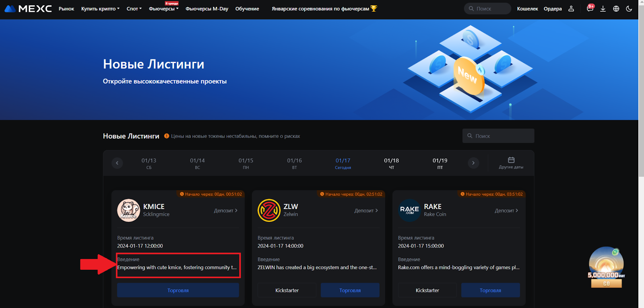Select the 01/17 Сегодня date tab
The width and height of the screenshot is (644, 308).
point(343,163)
